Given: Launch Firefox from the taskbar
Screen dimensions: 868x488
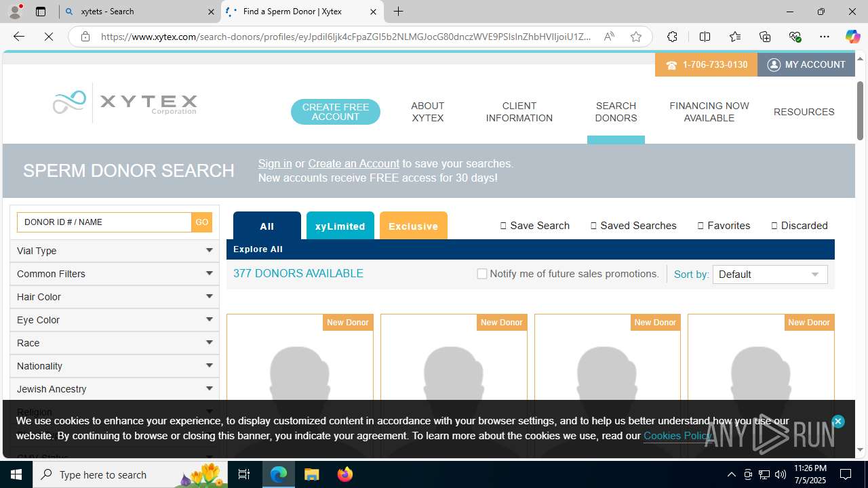Looking at the screenshot, I should click(344, 474).
